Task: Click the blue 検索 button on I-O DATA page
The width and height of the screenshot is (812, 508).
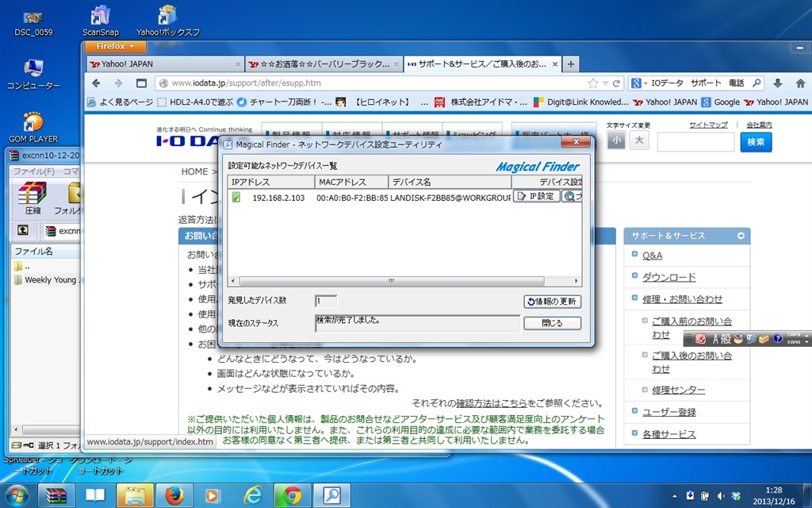Action: (756, 142)
